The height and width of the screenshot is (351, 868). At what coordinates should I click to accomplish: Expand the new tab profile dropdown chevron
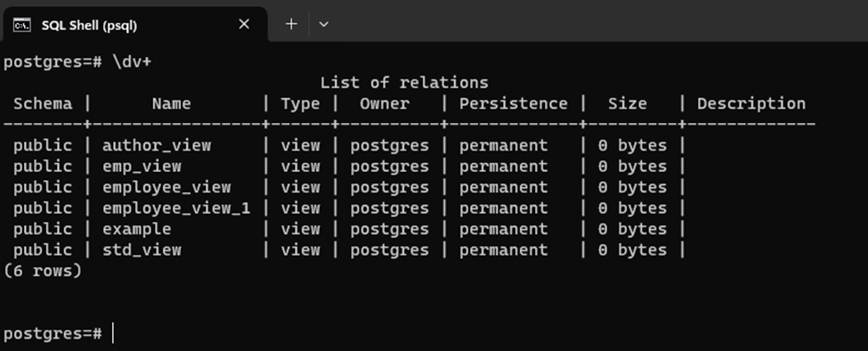coord(324,24)
